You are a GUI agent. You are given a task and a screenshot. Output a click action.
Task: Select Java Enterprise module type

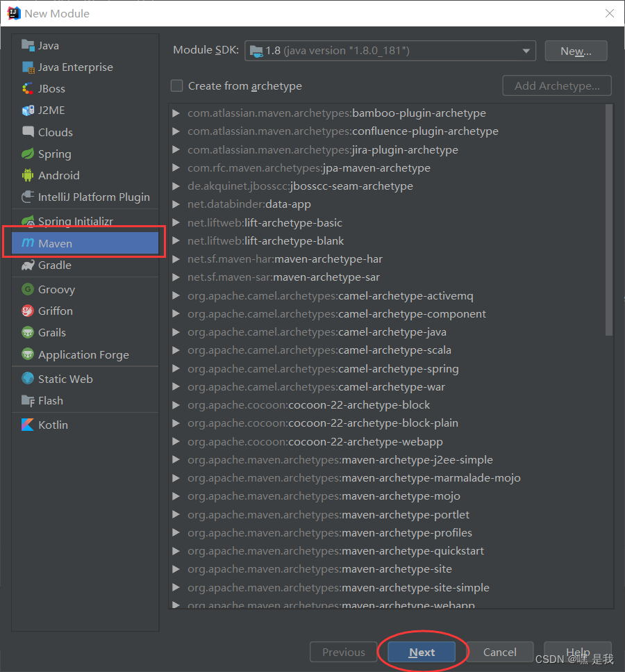76,67
